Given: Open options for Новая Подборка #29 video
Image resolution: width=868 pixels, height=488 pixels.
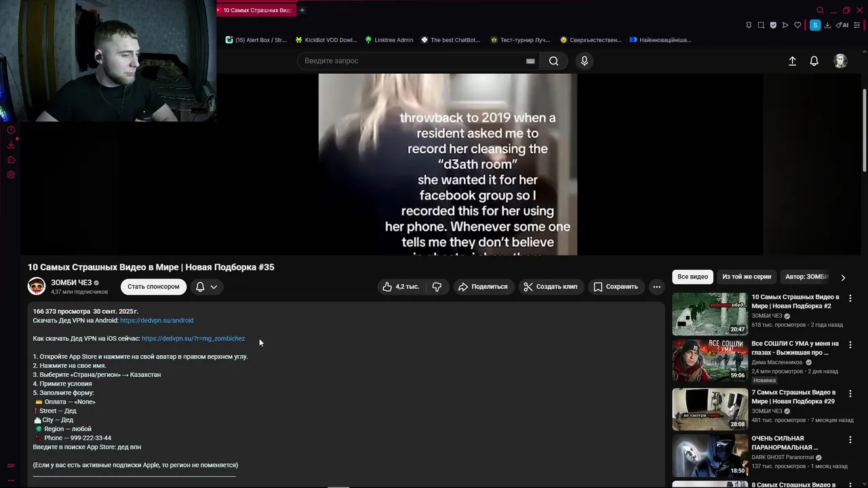Looking at the screenshot, I should 850,394.
